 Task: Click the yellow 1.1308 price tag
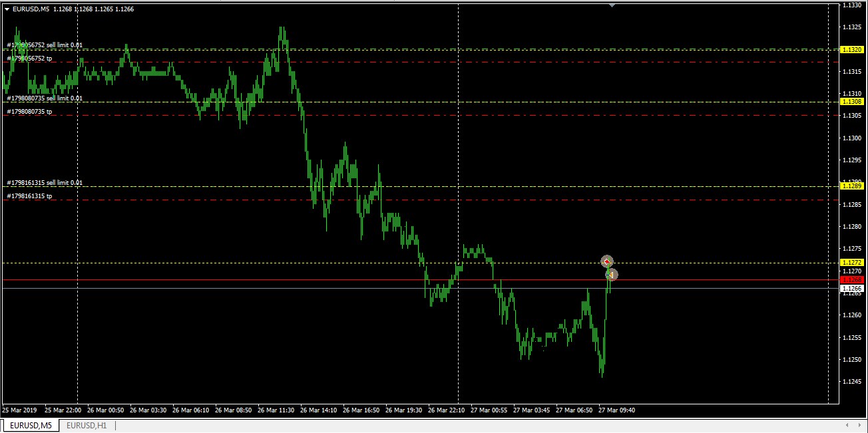(x=852, y=102)
